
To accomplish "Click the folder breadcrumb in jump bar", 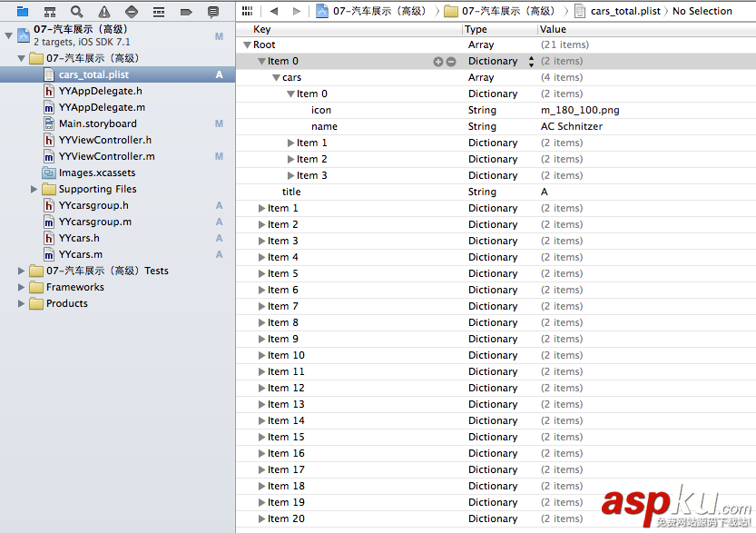I will pyautogui.click(x=499, y=11).
